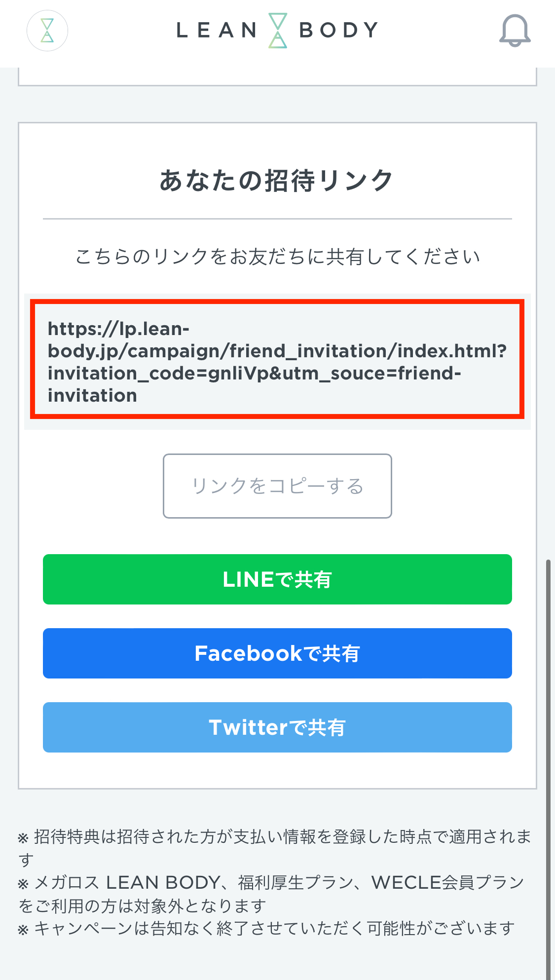Screen dimensions: 555x980
Task: Share via Twitterで共有 button
Action: point(277,727)
